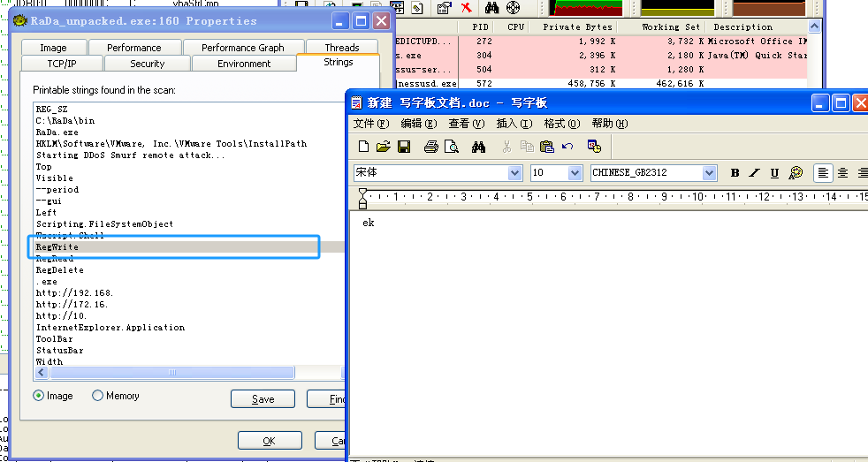Screen dimensions: 868x462
Task: Switch to the Performance Graph tab
Action: [x=242, y=48]
